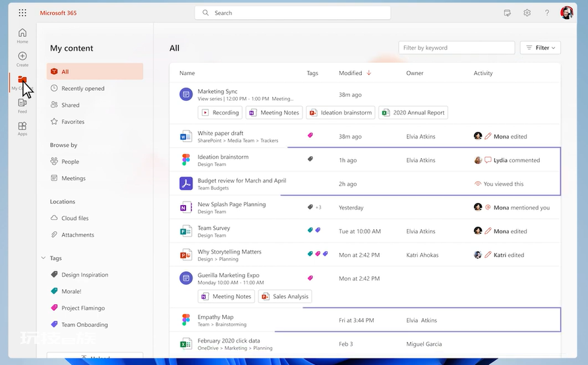
Task: Click the Figma icon for Empathy Map
Action: coord(186,320)
